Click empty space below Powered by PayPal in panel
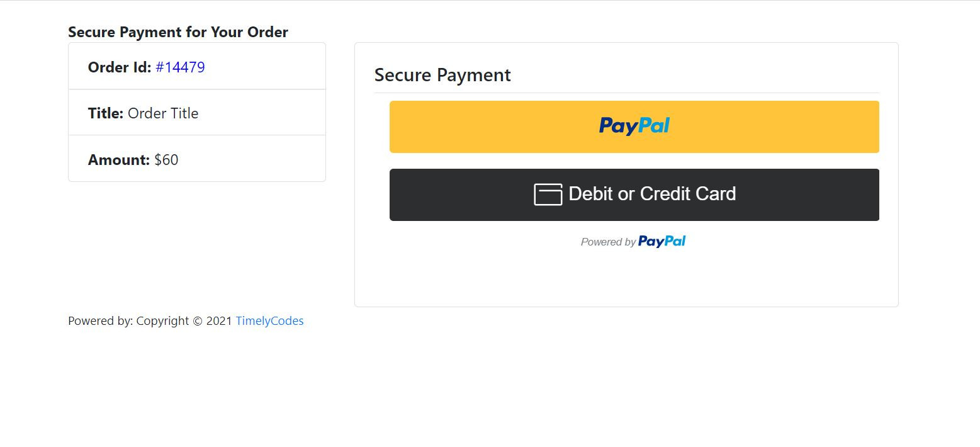 click(x=626, y=277)
